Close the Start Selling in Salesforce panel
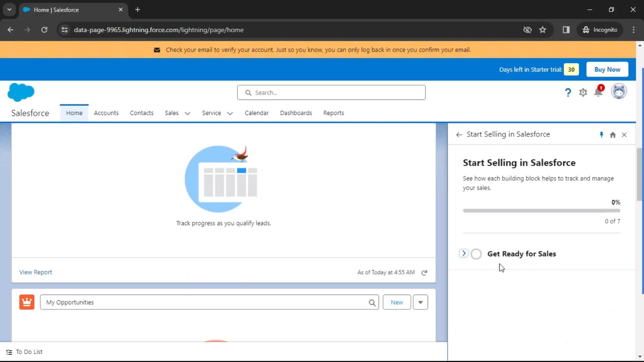644x362 pixels. (x=624, y=135)
